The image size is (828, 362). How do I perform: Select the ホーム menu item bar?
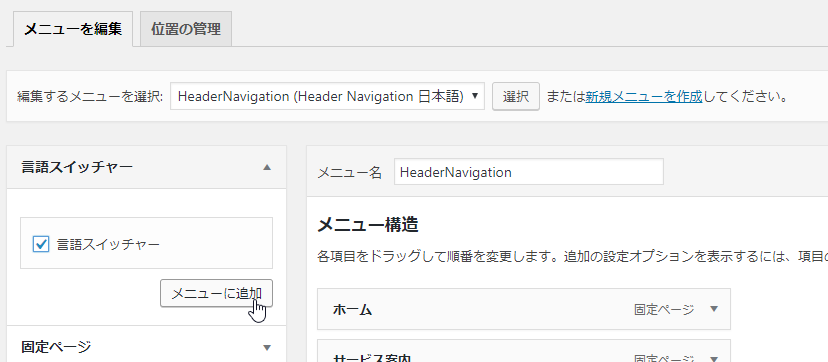point(524,309)
